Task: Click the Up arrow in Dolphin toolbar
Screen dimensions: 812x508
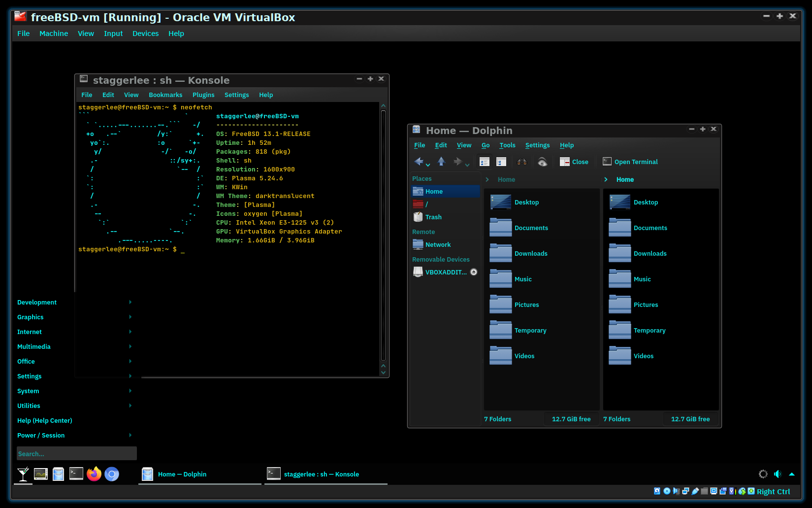Action: coord(441,162)
